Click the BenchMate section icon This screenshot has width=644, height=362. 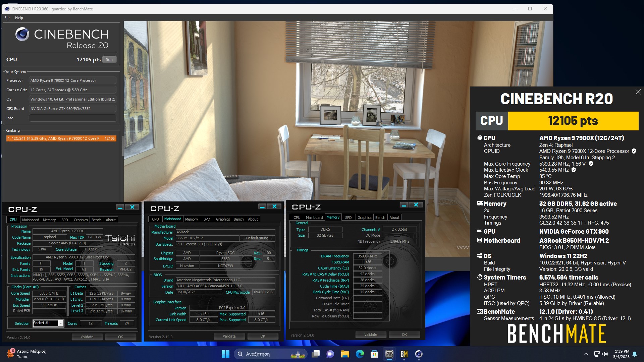(x=480, y=311)
